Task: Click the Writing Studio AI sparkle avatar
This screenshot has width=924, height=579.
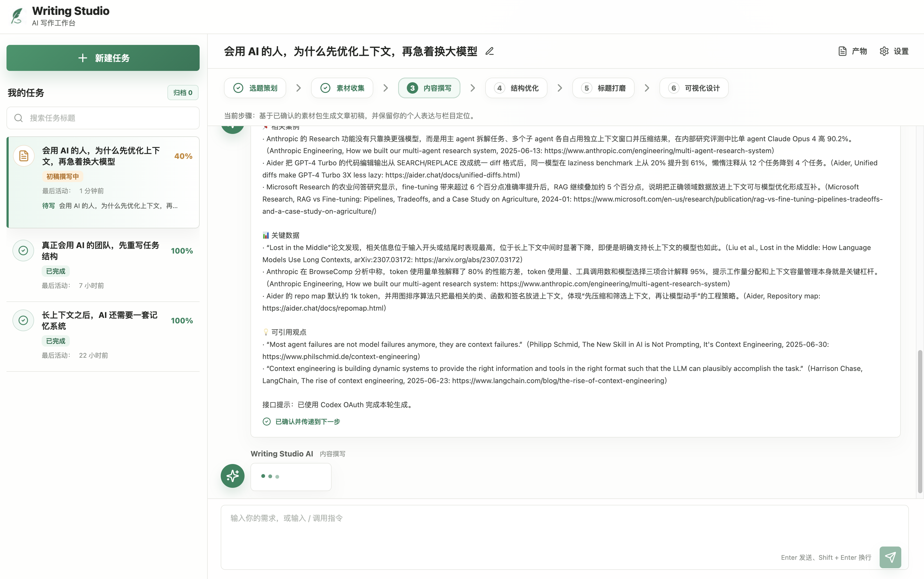Action: (232, 476)
